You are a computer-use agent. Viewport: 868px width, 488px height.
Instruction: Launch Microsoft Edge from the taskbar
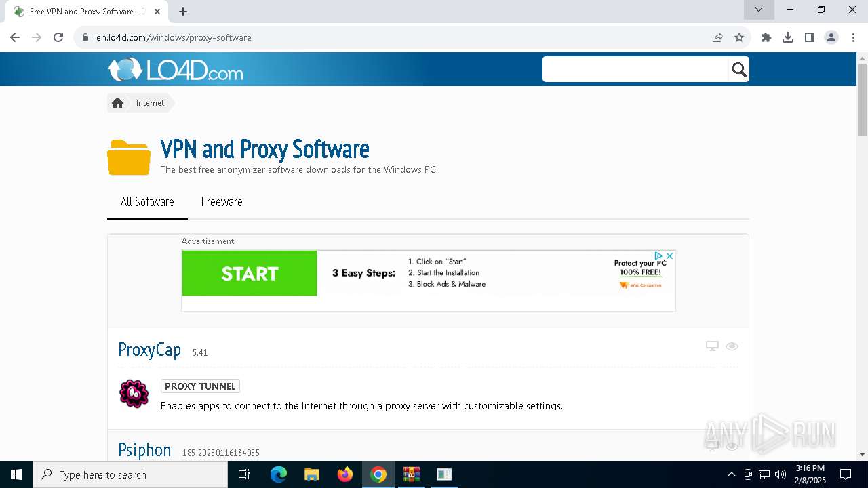279,474
